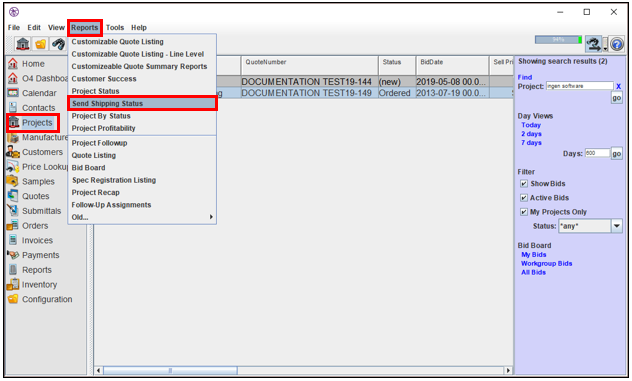Image resolution: width=632 pixels, height=381 pixels.
Task: Choose Customizeable Quote Summary Reports
Action: pyautogui.click(x=142, y=67)
